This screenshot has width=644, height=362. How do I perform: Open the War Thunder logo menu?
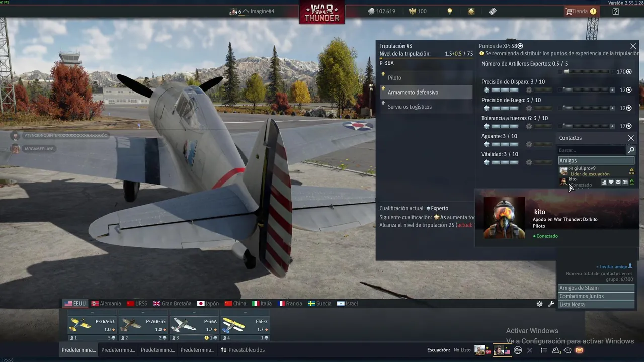322,12
